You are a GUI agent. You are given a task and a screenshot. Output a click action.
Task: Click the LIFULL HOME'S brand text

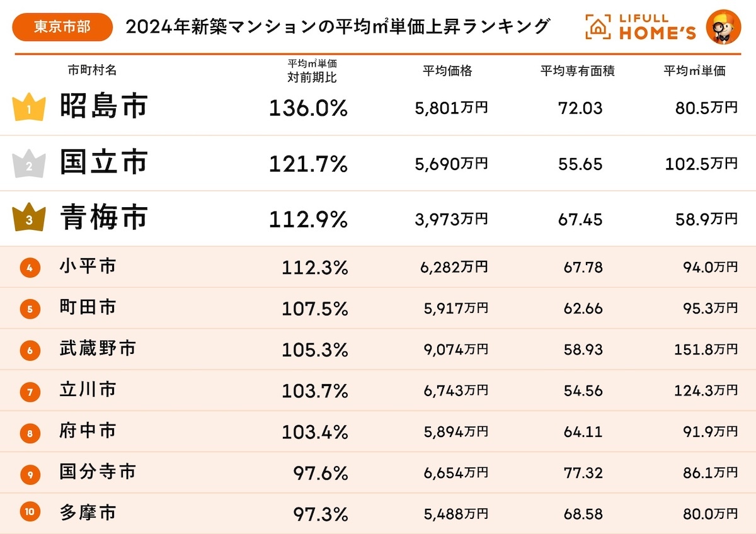[657, 27]
